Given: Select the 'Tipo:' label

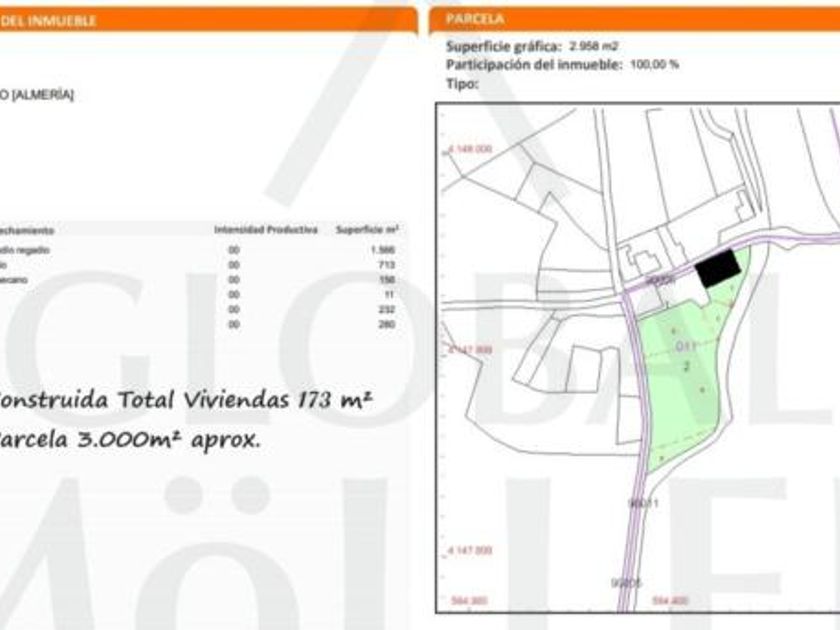Looking at the screenshot, I should [462, 84].
